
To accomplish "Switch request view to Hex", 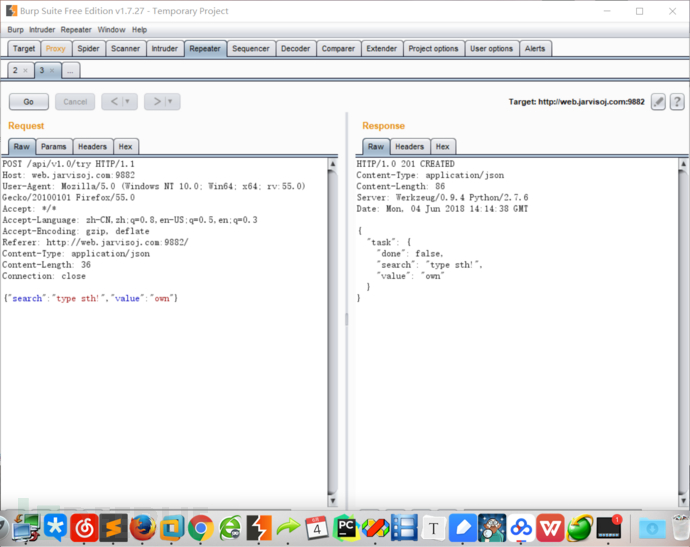I will (125, 147).
